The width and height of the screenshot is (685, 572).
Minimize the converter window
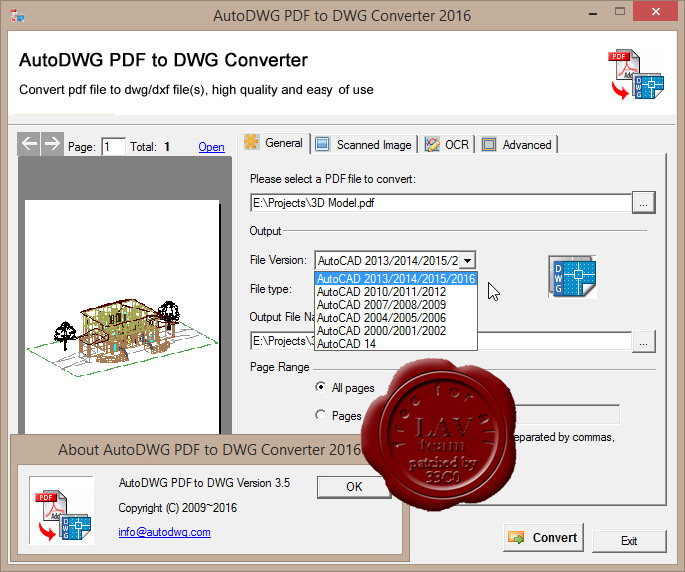click(593, 14)
